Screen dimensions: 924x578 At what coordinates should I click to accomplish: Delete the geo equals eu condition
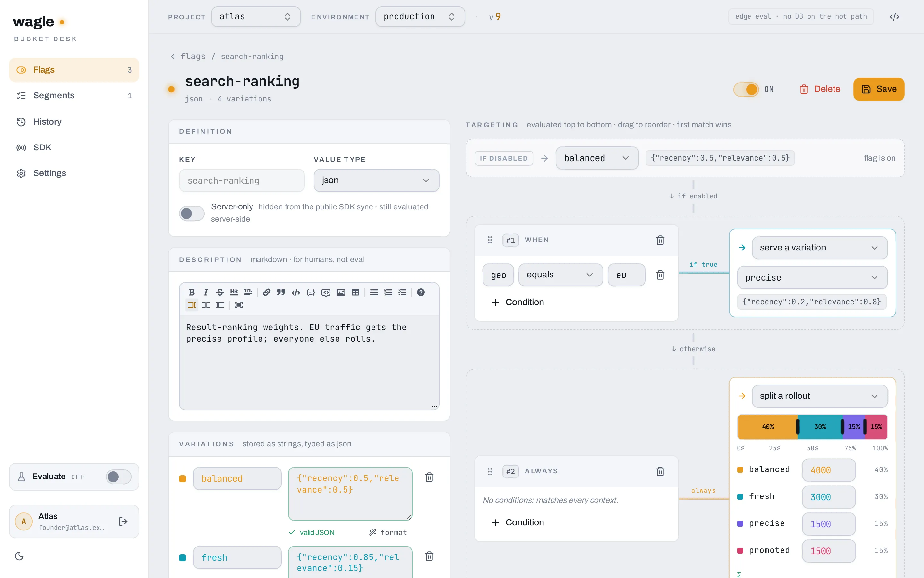click(x=660, y=275)
